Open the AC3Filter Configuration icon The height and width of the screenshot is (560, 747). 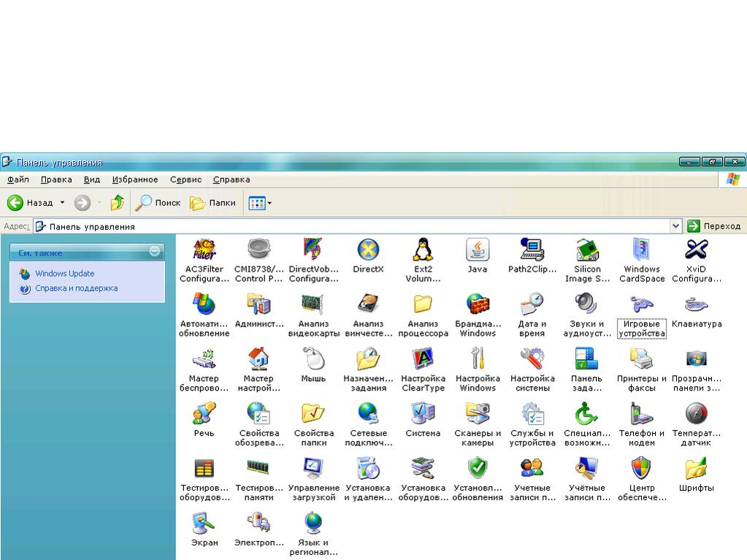tap(204, 250)
